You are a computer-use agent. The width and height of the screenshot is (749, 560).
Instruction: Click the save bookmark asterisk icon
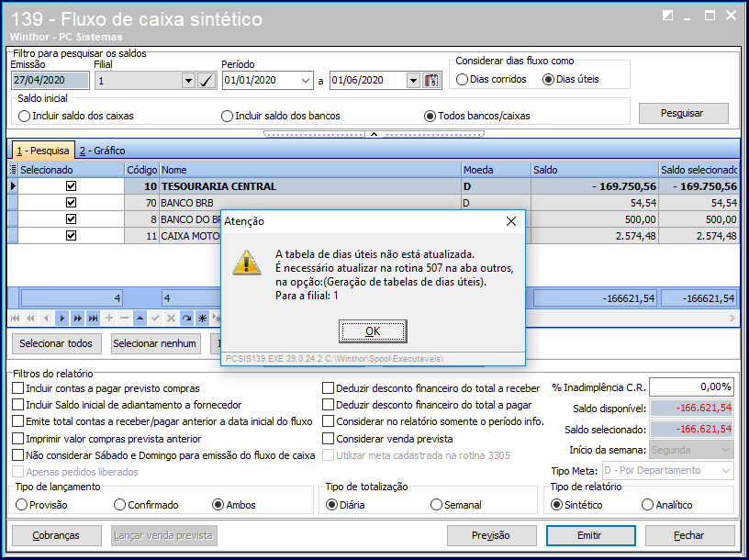(203, 319)
